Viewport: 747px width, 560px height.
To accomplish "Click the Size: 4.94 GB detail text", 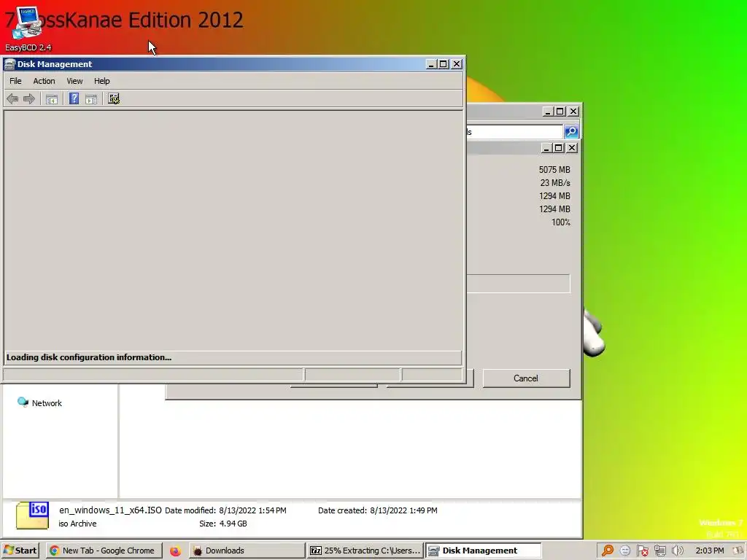I will click(223, 524).
